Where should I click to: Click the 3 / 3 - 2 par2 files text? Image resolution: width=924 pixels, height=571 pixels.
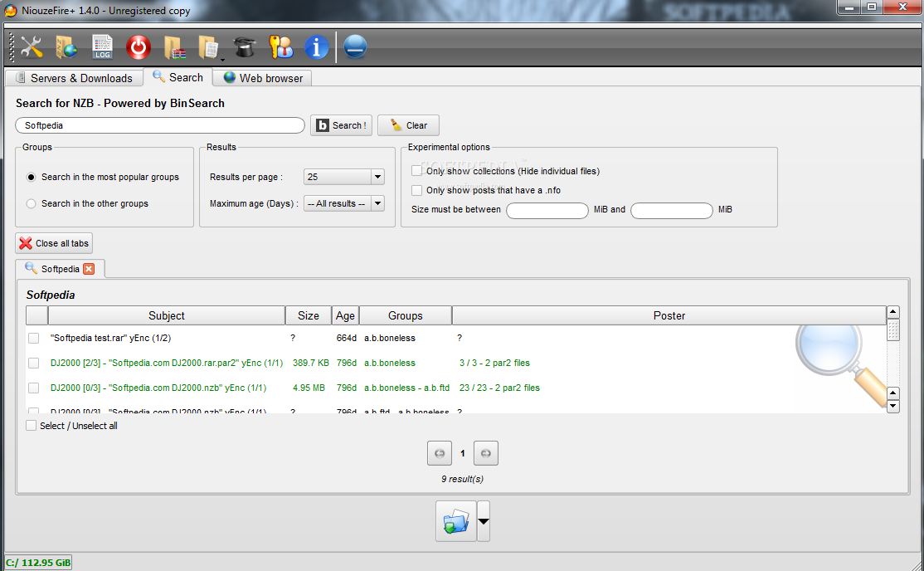(494, 363)
